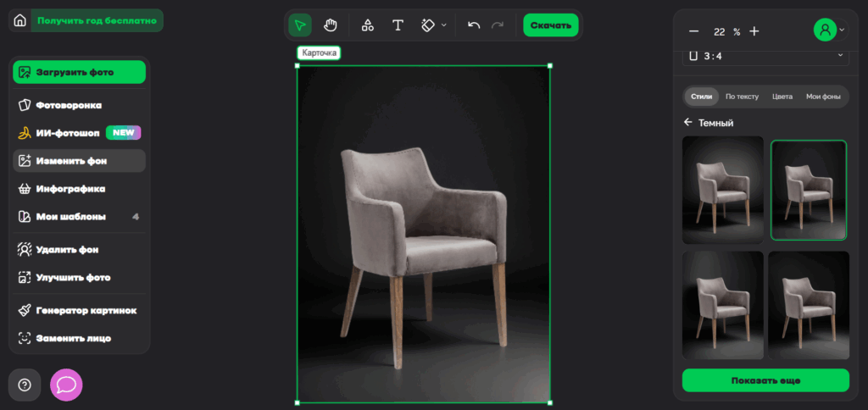
Task: Select the Text tool
Action: click(398, 25)
